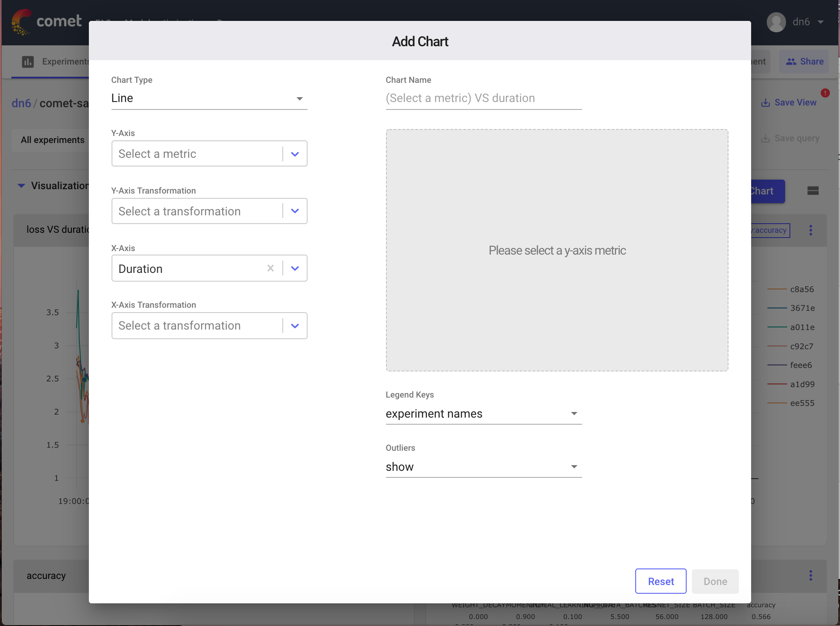Screen dimensions: 840x626
Task: Click the user avatar in the top bar
Action: [x=776, y=22]
